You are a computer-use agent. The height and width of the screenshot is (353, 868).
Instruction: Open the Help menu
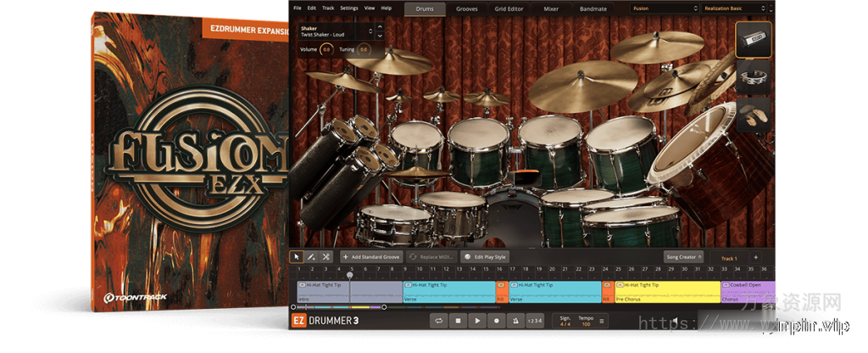387,8
